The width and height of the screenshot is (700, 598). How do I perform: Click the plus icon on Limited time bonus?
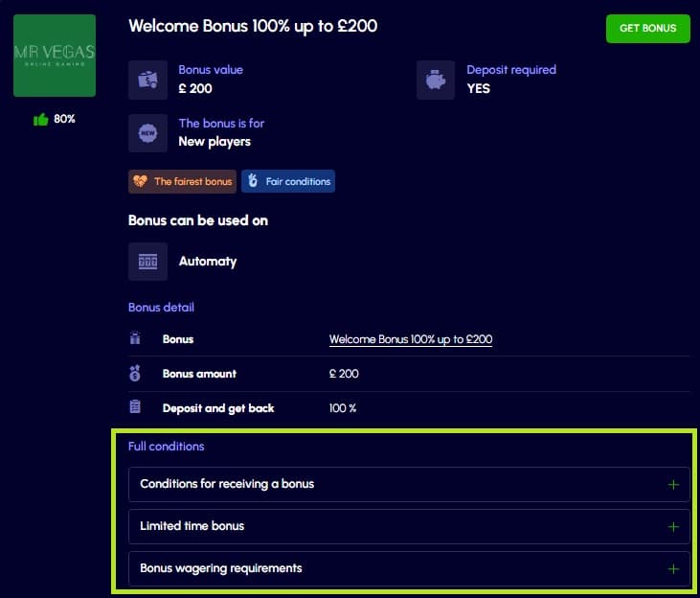point(673,526)
